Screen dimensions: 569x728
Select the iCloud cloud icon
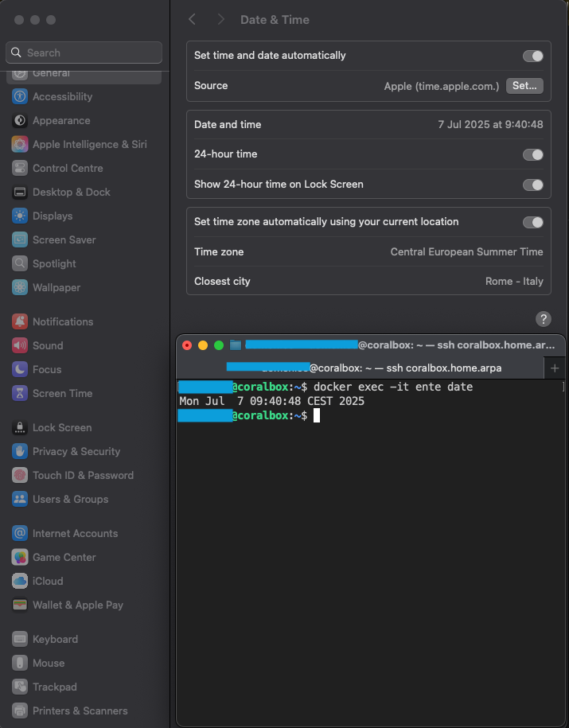click(x=20, y=582)
